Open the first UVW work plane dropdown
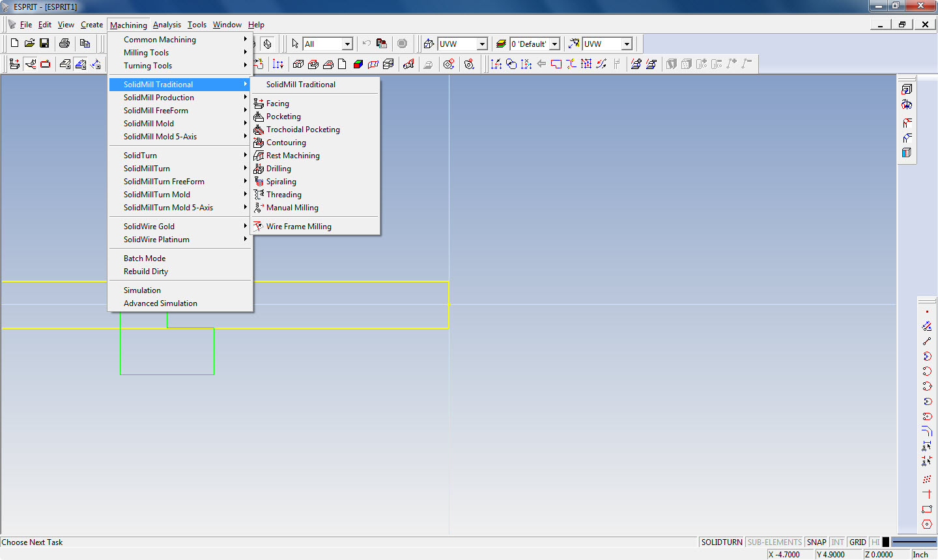 [482, 44]
